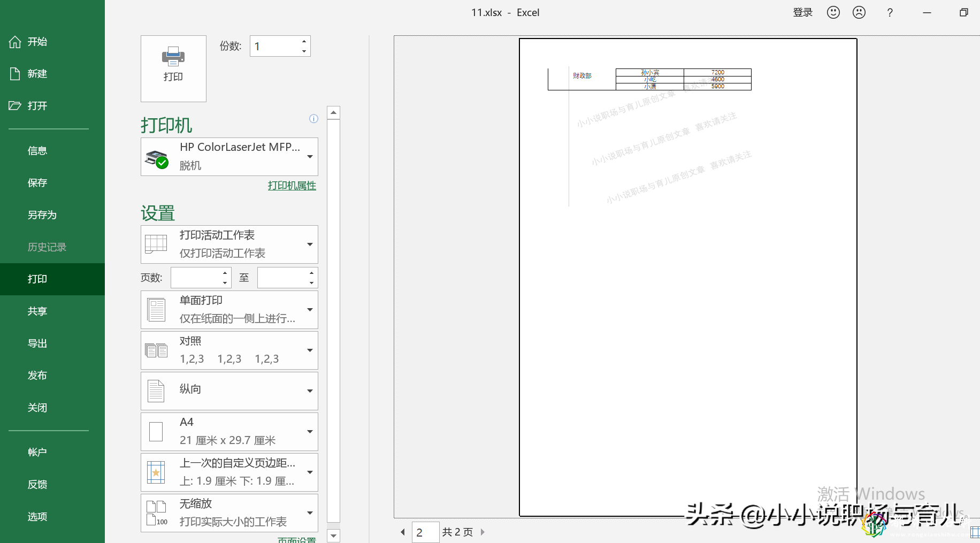Open Export (导出) in sidebar
Viewport: 980px width, 543px height.
[52, 343]
